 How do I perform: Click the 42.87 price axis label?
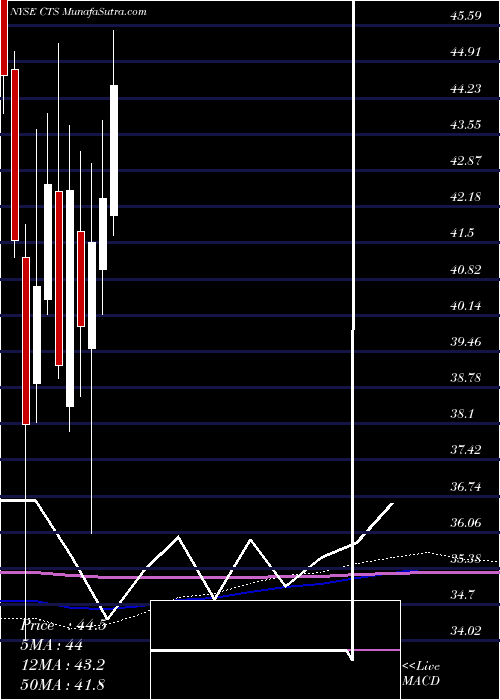[x=466, y=160]
